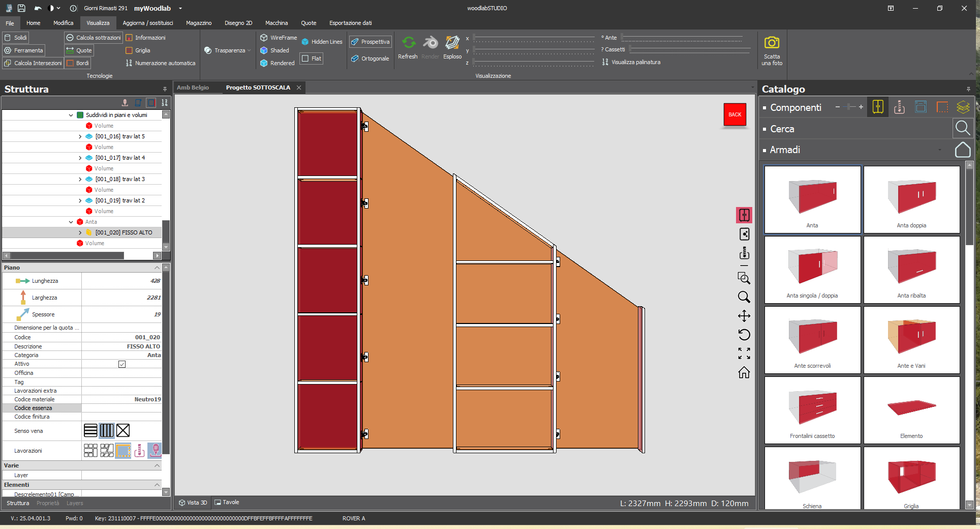
Task: Activate the Move/Pan tool on the viewport toolbar
Action: click(x=744, y=316)
